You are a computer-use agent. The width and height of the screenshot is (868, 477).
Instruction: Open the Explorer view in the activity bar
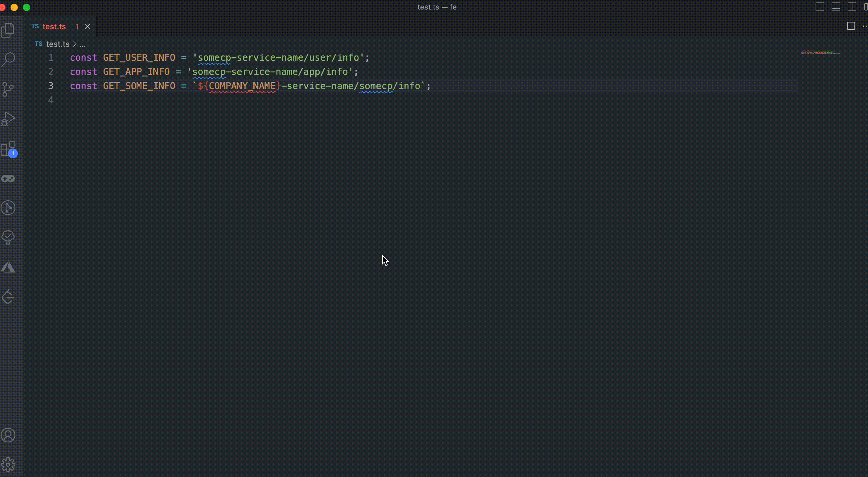point(8,30)
